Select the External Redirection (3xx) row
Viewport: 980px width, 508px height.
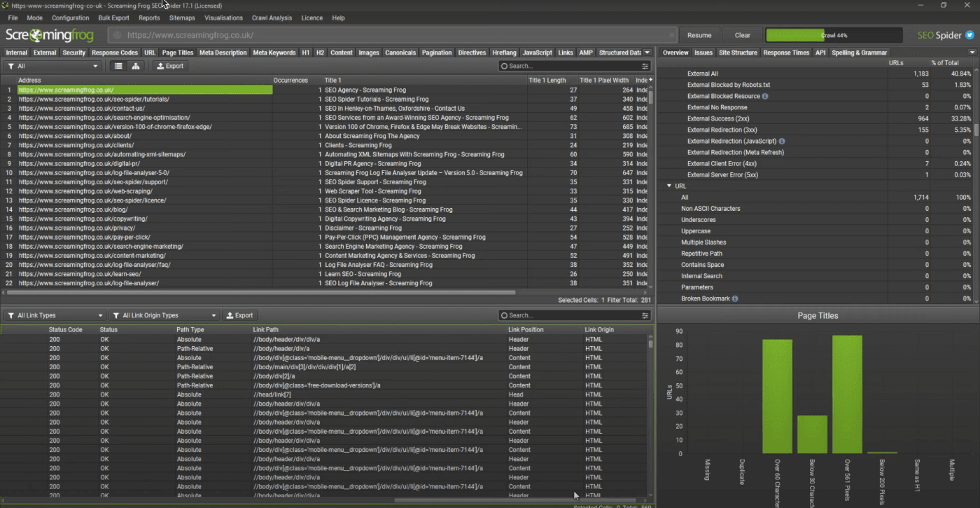click(816, 130)
